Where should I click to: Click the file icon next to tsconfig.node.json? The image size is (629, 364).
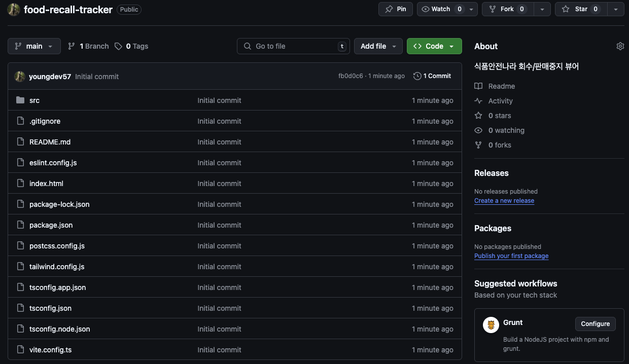point(20,329)
